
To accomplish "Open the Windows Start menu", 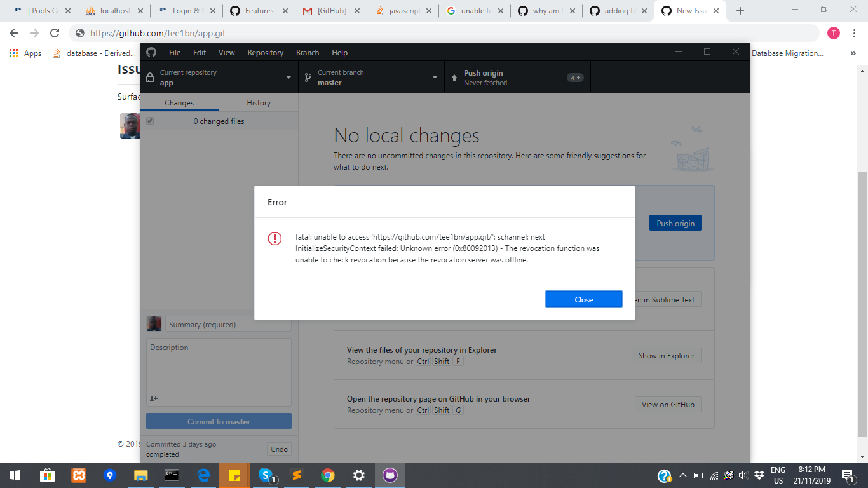I will click(14, 475).
